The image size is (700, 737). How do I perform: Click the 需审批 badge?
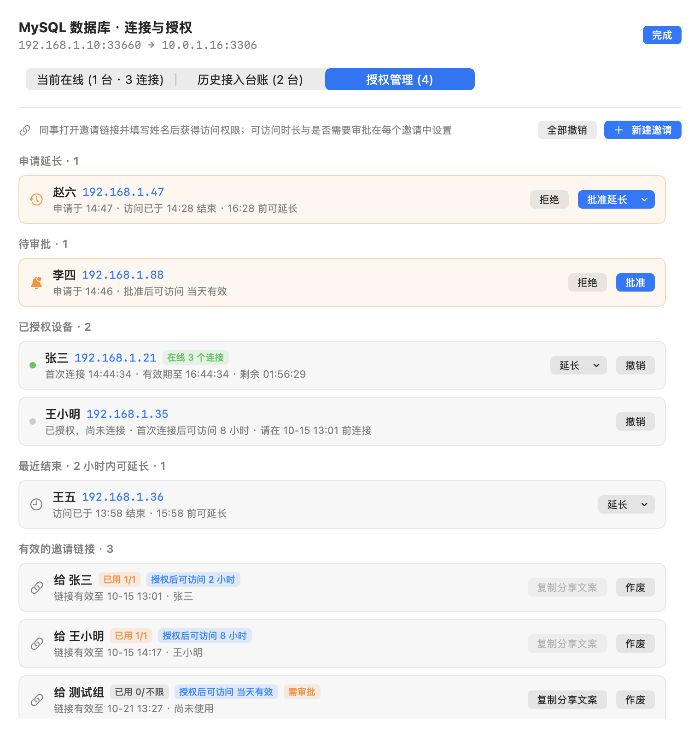pyautogui.click(x=302, y=692)
